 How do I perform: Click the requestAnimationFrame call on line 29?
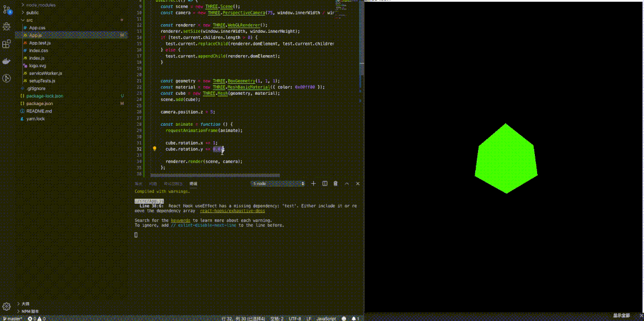(x=204, y=130)
